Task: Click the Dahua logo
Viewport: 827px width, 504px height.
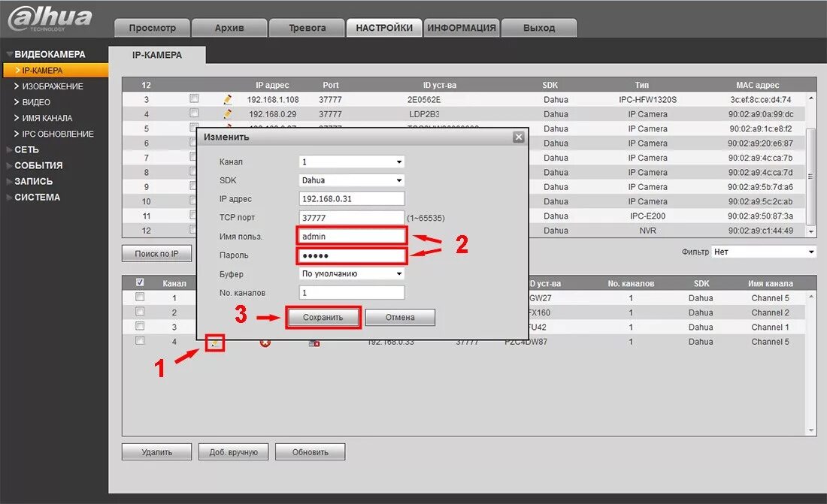Action: coord(50,18)
